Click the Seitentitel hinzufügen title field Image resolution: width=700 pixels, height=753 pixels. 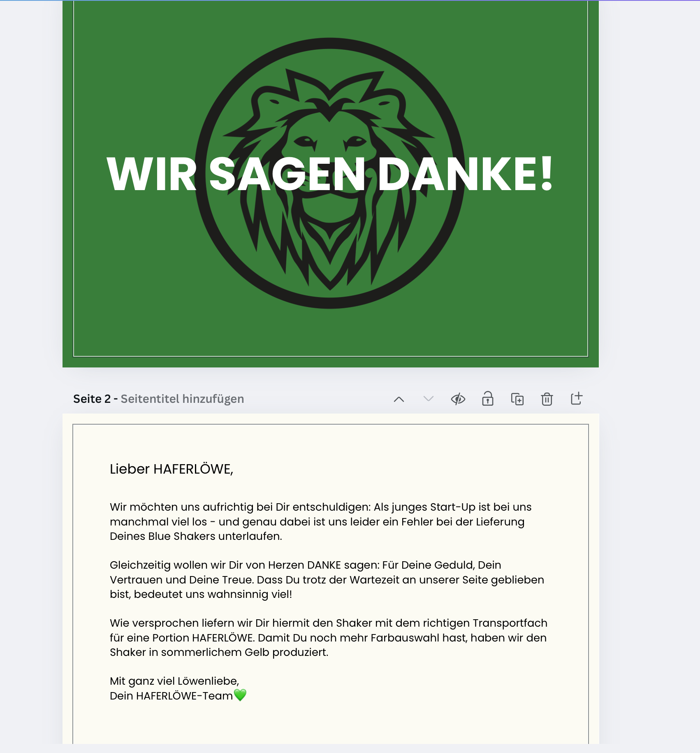[x=182, y=399]
